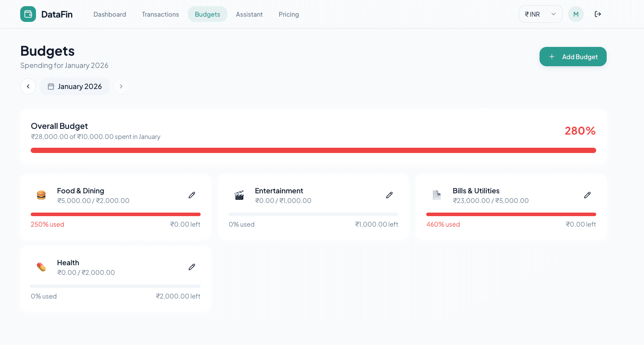Switch to the Transactions tab

coord(160,14)
